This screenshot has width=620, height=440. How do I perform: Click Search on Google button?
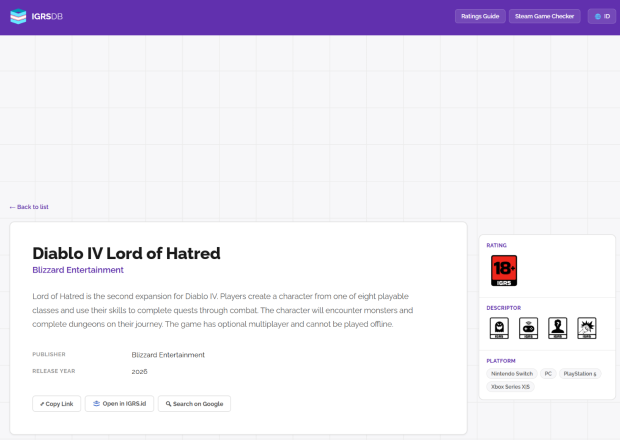coord(194,404)
